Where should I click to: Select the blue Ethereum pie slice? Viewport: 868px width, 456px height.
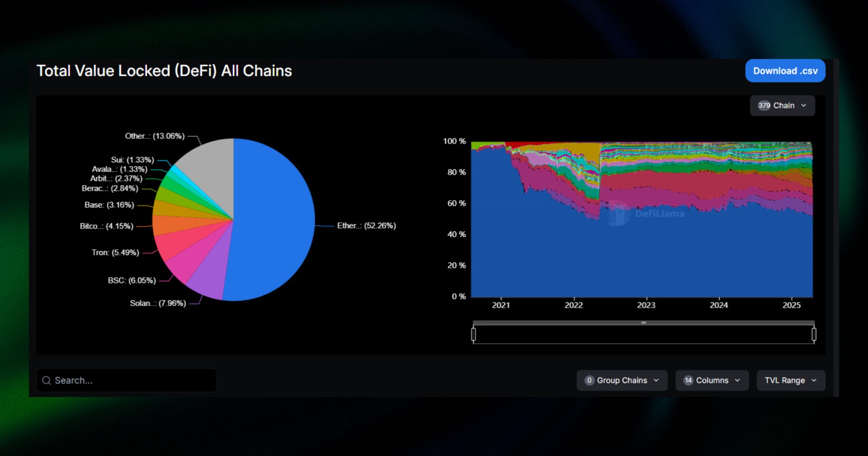click(271, 217)
